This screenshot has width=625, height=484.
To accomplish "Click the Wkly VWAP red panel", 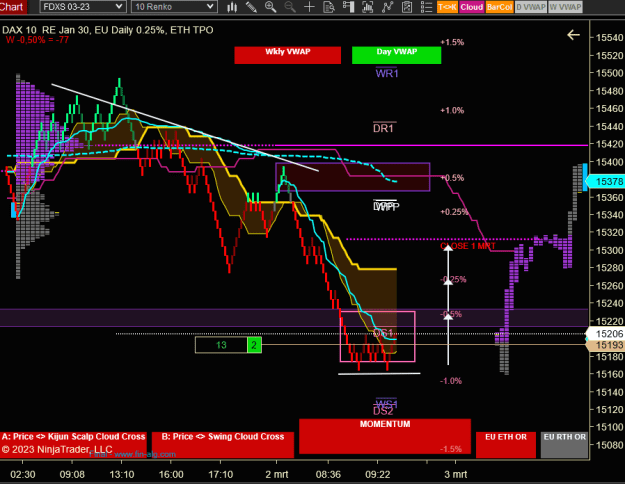I will pyautogui.click(x=287, y=55).
